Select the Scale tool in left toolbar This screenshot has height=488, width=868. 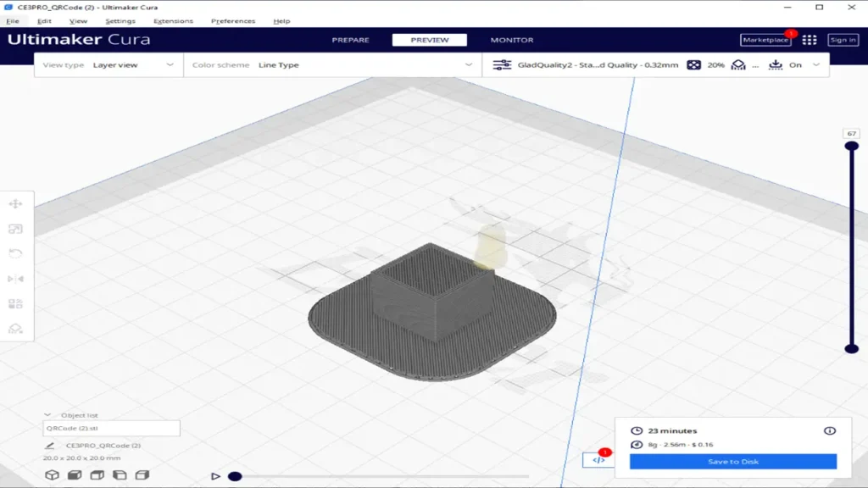tap(15, 229)
